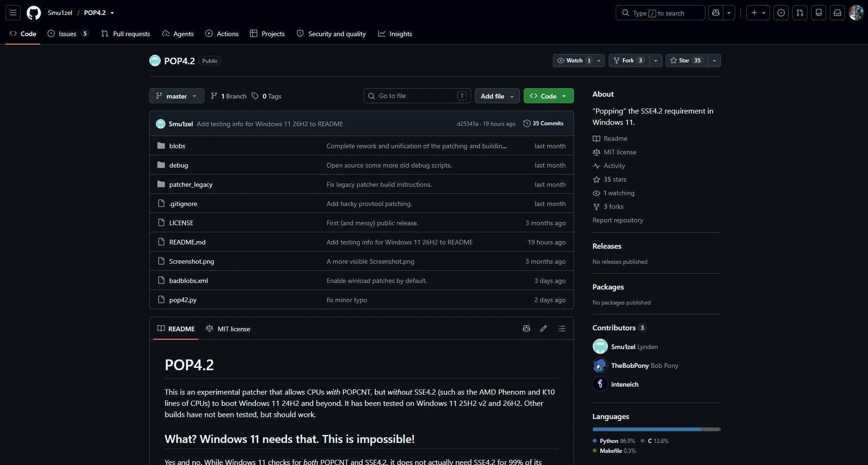The image size is (868, 465).
Task: Expand the Watch options dropdown arrow
Action: click(x=599, y=61)
